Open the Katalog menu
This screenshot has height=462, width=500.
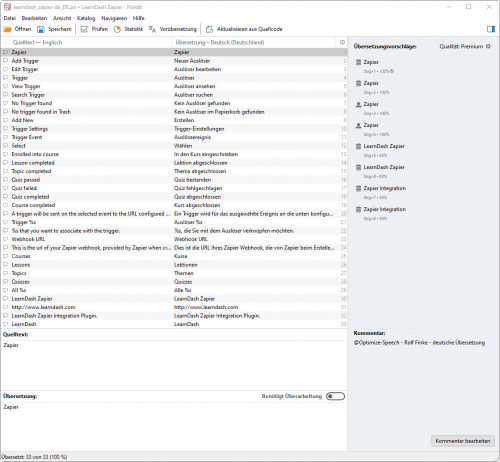click(x=86, y=18)
